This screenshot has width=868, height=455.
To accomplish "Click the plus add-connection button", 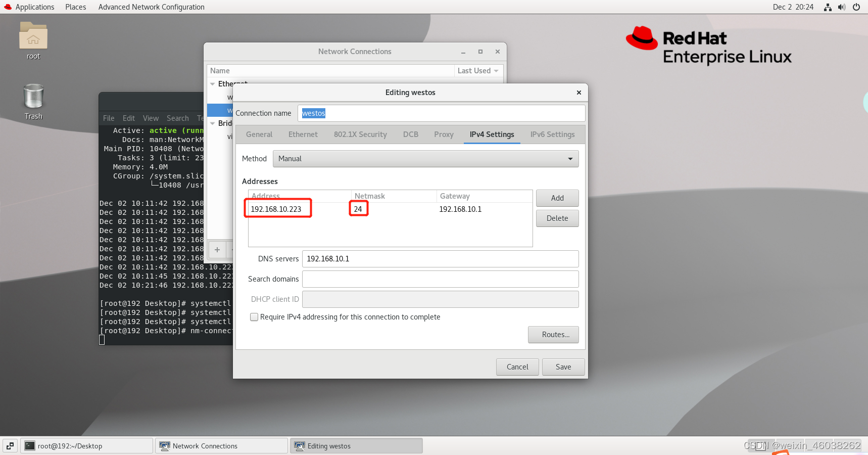I will click(217, 250).
